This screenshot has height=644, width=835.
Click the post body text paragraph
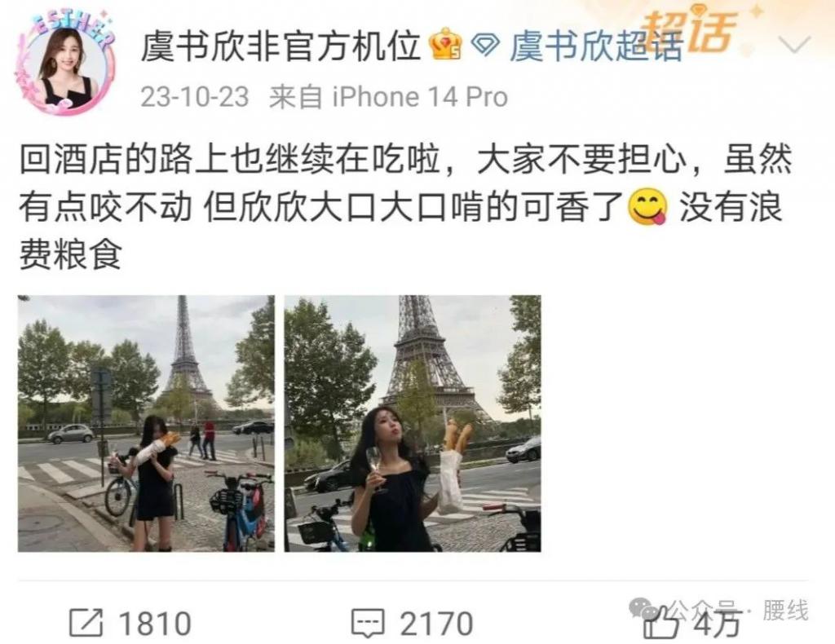point(406,208)
